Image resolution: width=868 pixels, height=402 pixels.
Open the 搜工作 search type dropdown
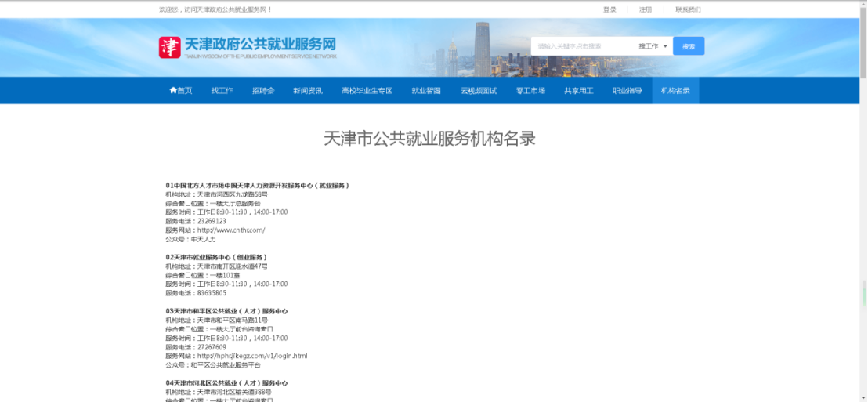coord(653,46)
